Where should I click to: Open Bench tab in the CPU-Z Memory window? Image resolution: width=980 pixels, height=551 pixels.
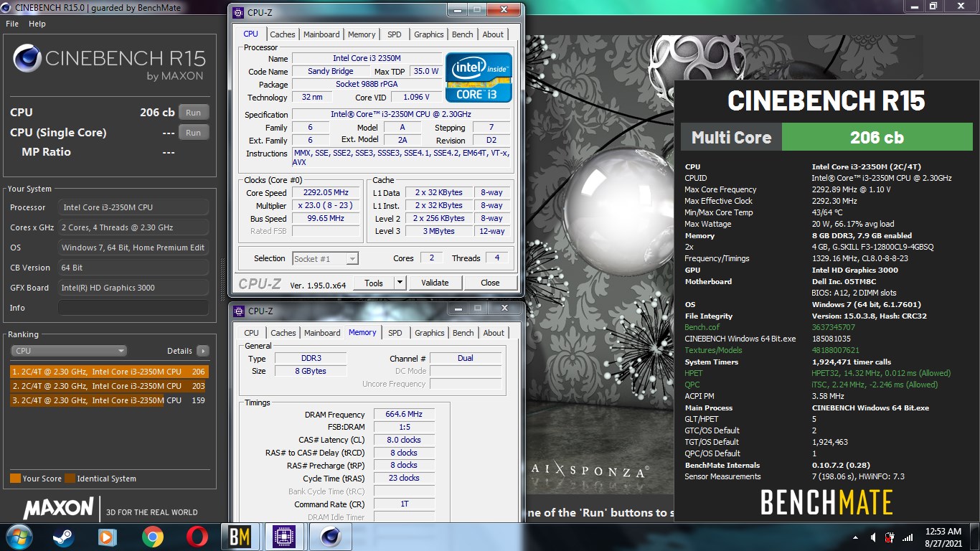463,333
